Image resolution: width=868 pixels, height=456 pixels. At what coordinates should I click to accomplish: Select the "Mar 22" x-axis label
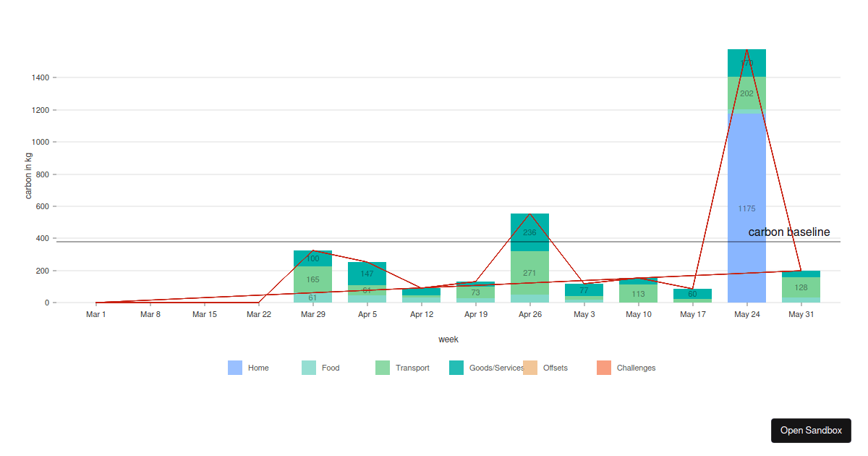(x=258, y=314)
